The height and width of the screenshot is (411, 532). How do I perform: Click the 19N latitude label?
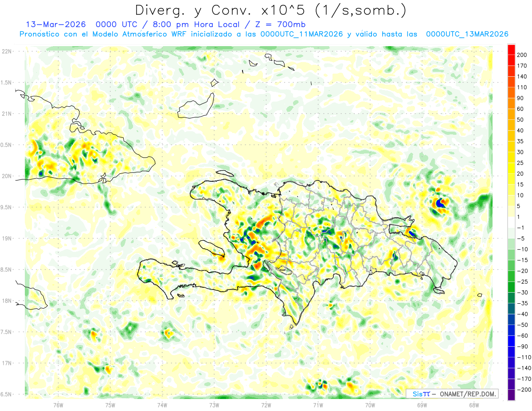pyautogui.click(x=7, y=239)
